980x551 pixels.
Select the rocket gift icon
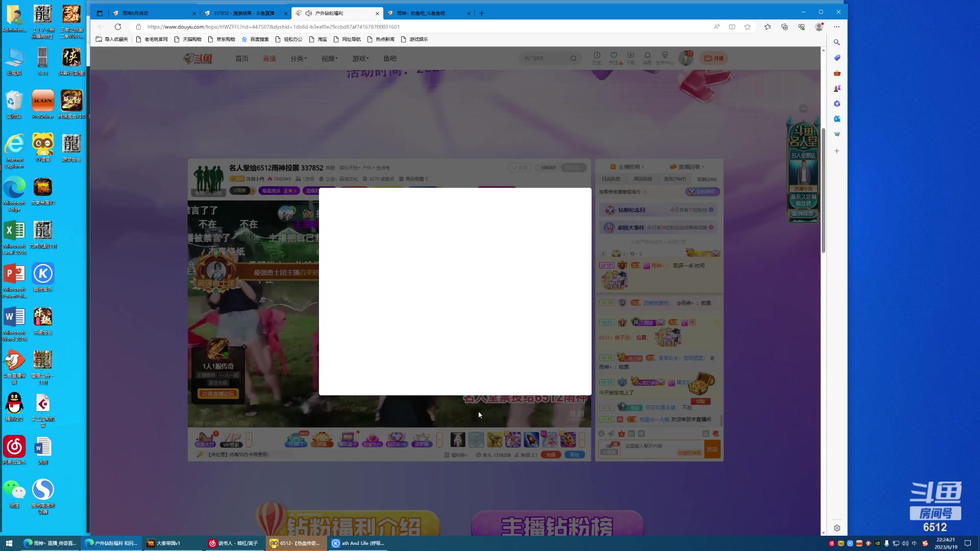point(531,439)
